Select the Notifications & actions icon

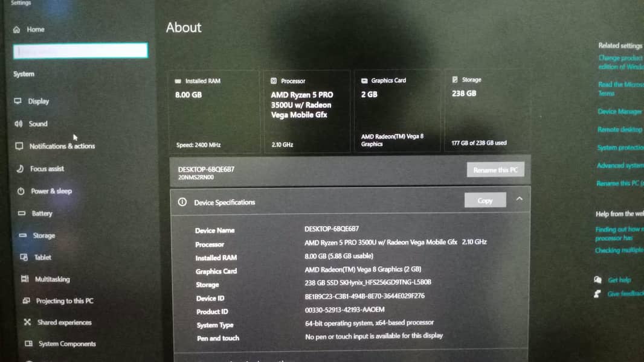coord(19,146)
